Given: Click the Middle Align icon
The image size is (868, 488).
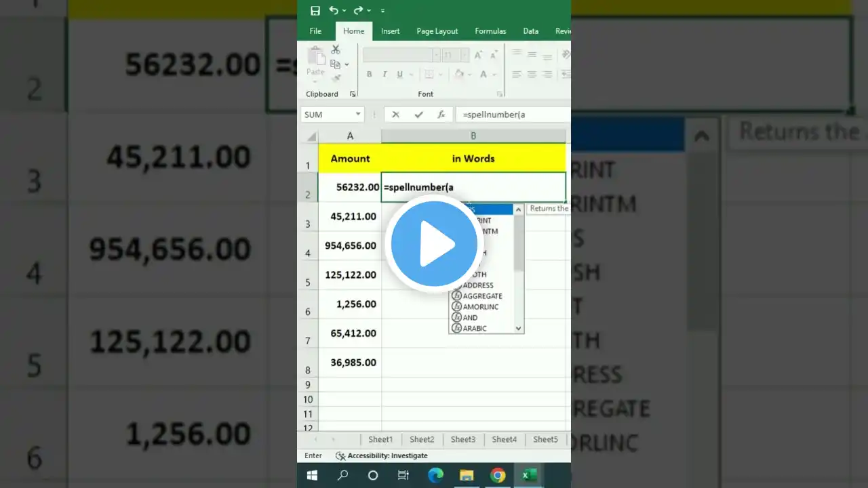Looking at the screenshot, I should click(x=532, y=53).
